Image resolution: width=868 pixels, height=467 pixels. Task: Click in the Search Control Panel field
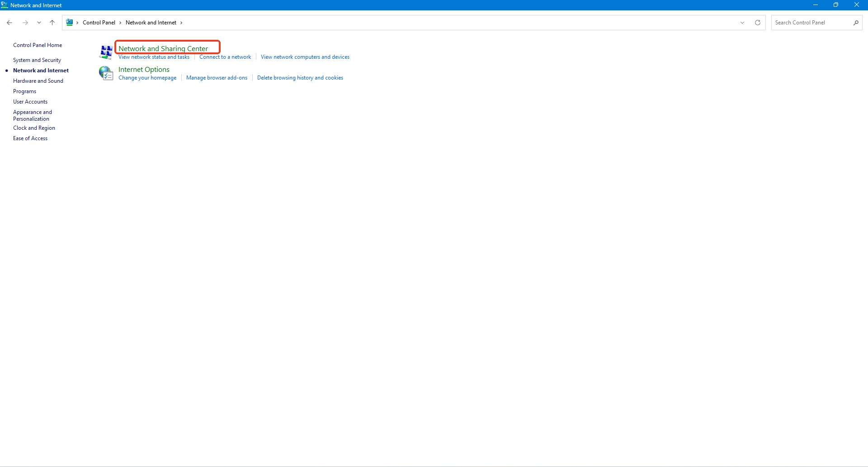[811, 23]
